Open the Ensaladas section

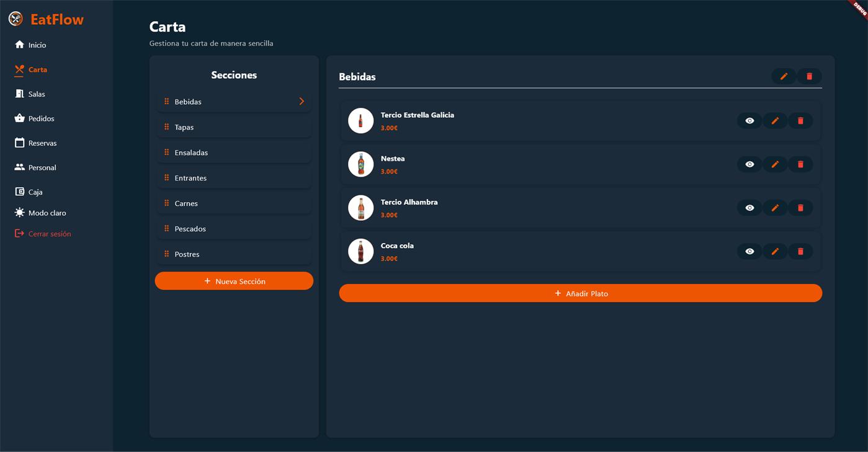234,153
